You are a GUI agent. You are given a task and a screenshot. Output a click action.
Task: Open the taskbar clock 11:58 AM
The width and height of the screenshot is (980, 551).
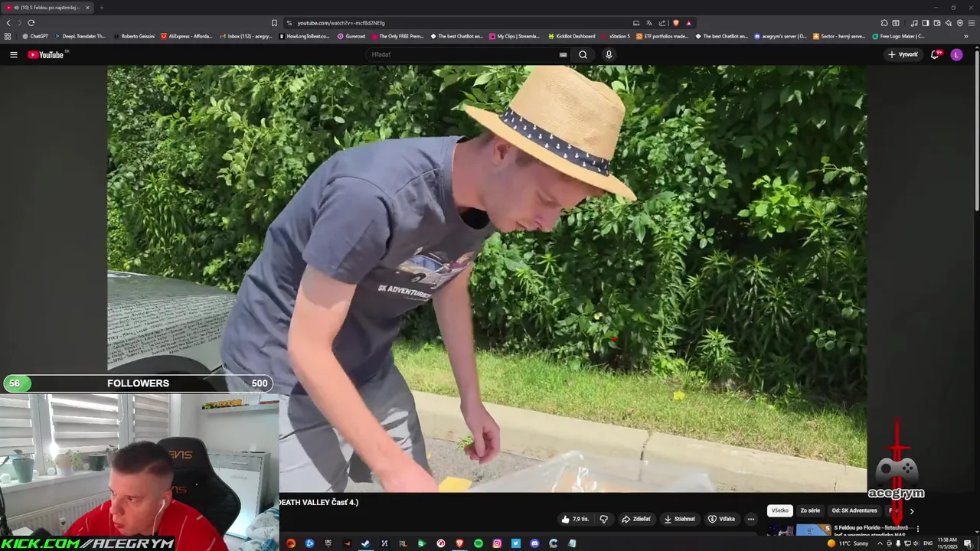click(947, 543)
